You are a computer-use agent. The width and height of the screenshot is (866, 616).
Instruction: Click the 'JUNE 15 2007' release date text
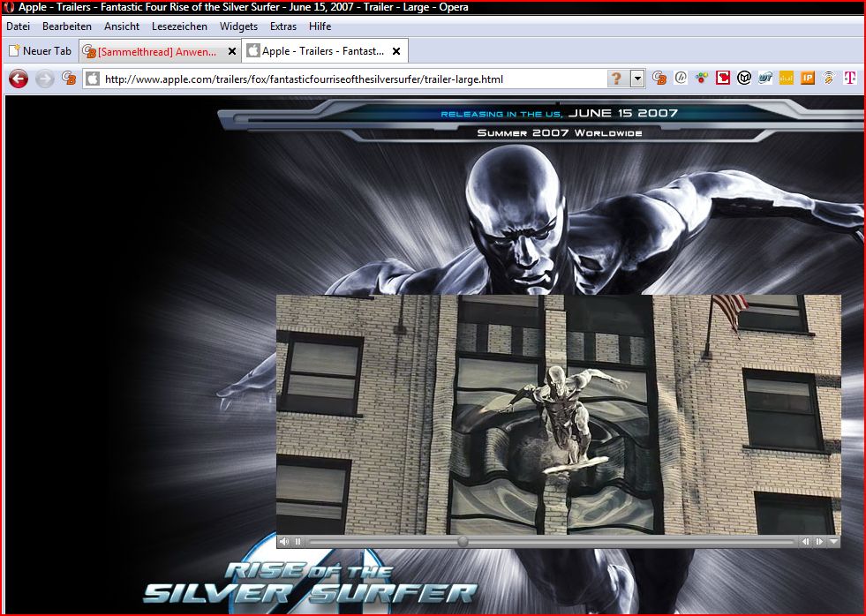[623, 113]
